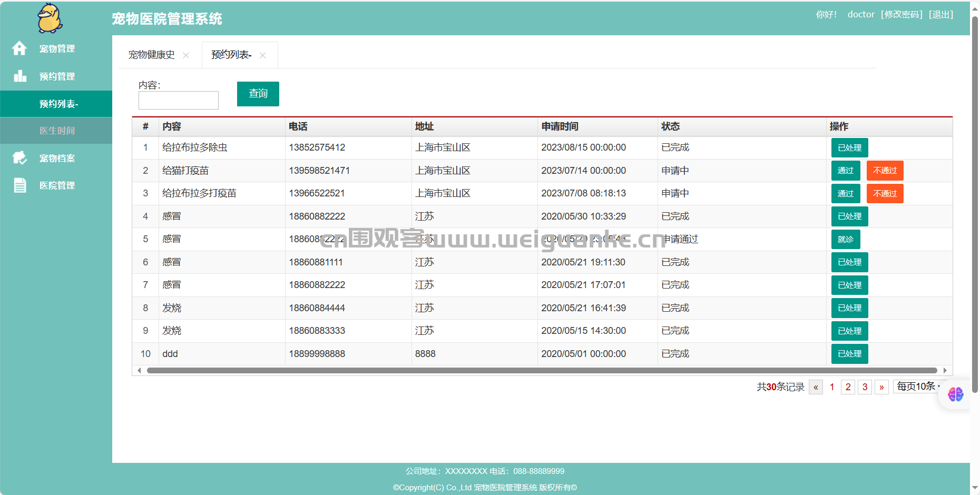Click the house icon beside 宠物管理
980x495 pixels.
pyautogui.click(x=19, y=48)
